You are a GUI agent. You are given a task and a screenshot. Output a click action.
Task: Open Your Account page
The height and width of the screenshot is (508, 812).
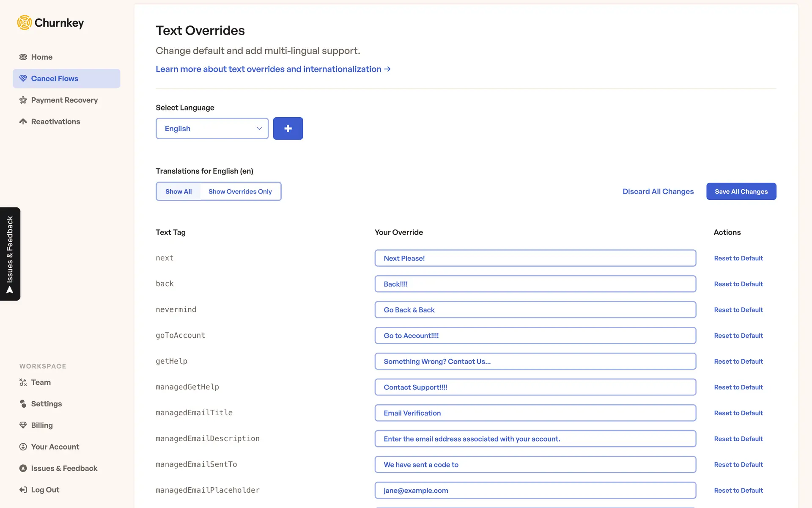click(x=55, y=447)
